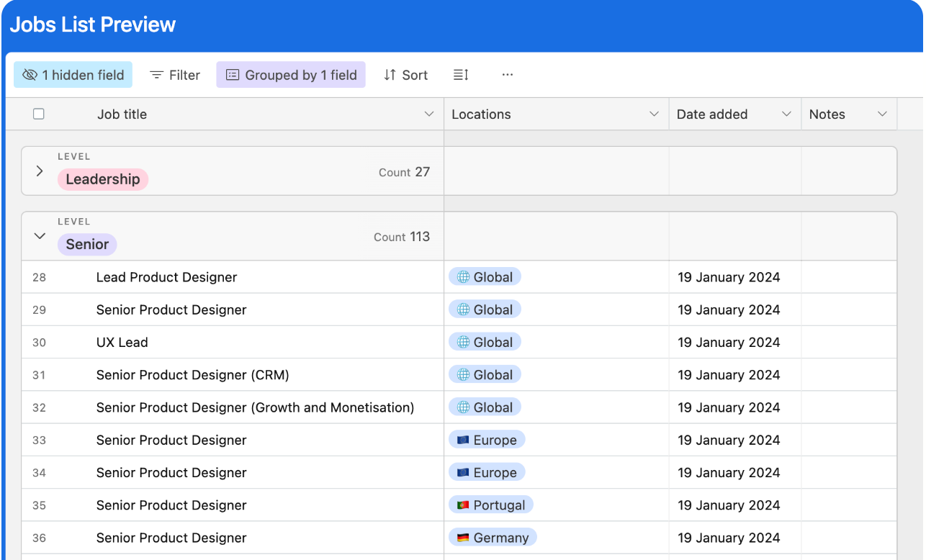Click the Global location tag on row 29
This screenshot has width=926, height=560.
(485, 309)
